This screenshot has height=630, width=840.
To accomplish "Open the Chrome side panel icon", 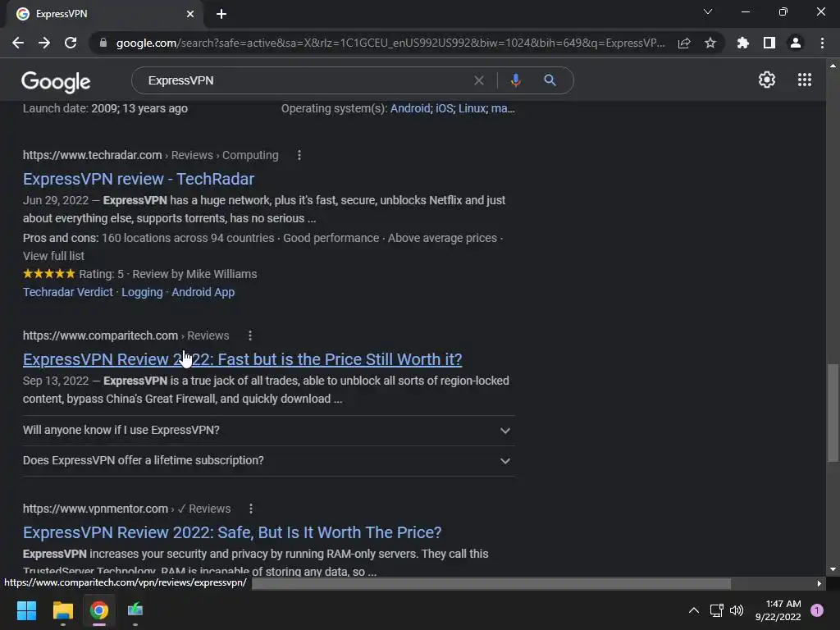I will [769, 43].
